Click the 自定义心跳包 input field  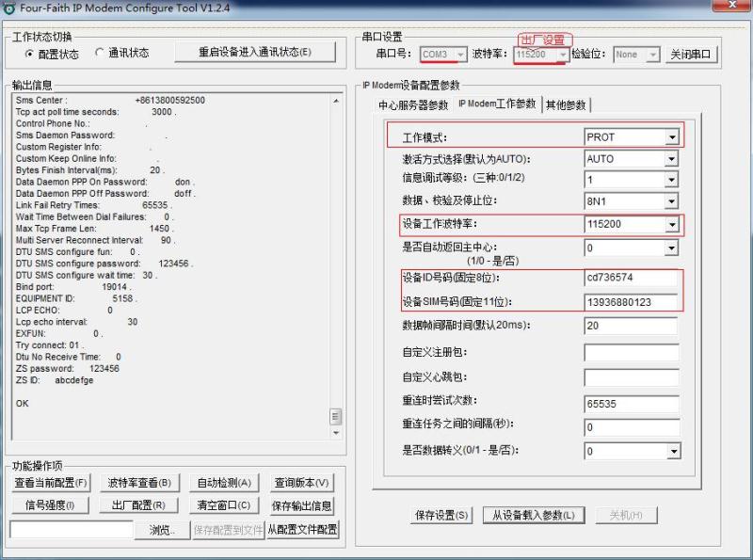pyautogui.click(x=632, y=377)
